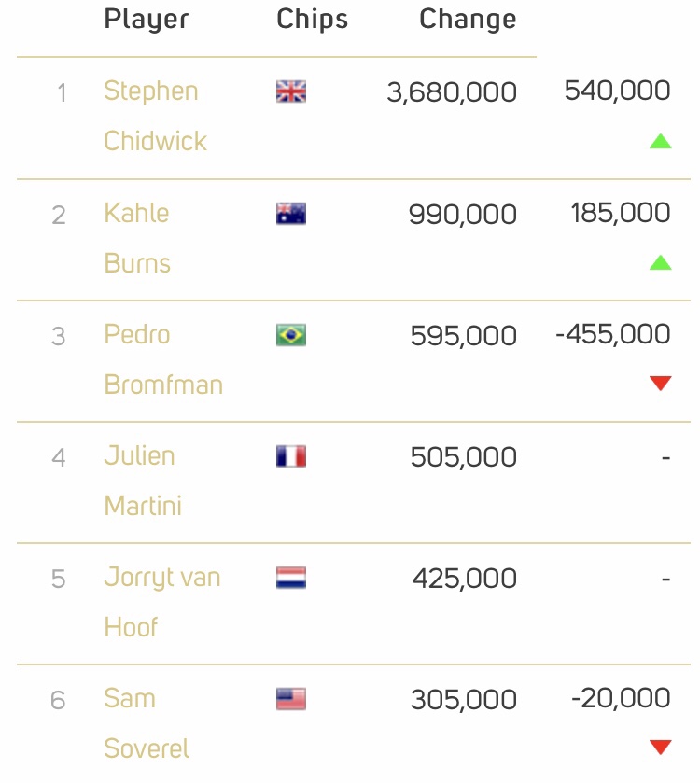The image size is (700, 783).
Task: Click red down arrow under -20,000
Action: [x=660, y=747]
